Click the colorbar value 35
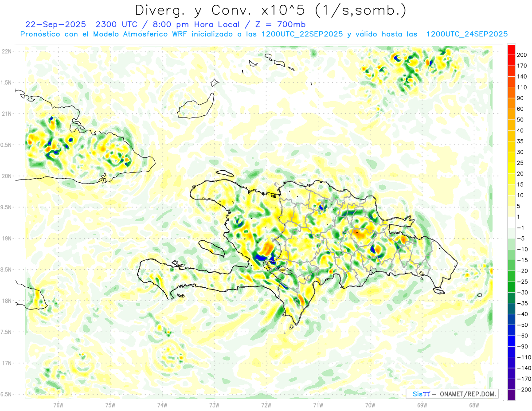 (x=520, y=141)
